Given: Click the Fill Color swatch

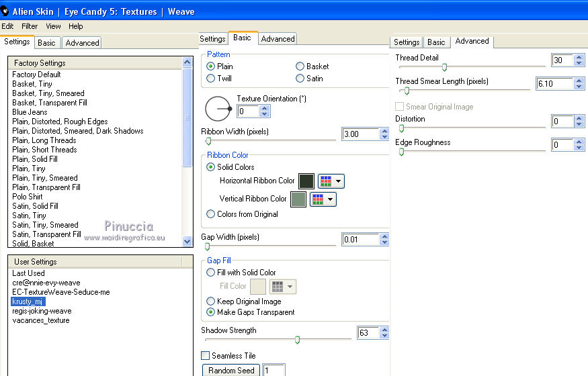Looking at the screenshot, I should point(258,287).
